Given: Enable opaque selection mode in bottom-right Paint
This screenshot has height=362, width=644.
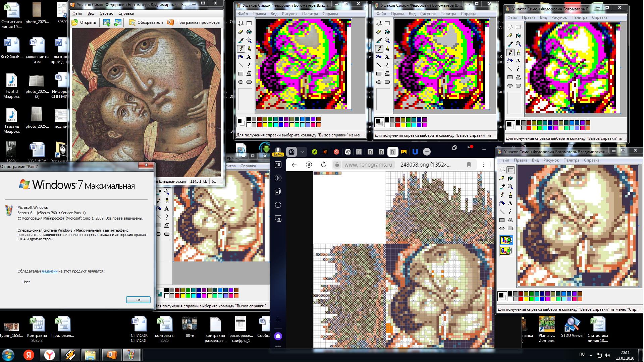Looking at the screenshot, I should 506,240.
